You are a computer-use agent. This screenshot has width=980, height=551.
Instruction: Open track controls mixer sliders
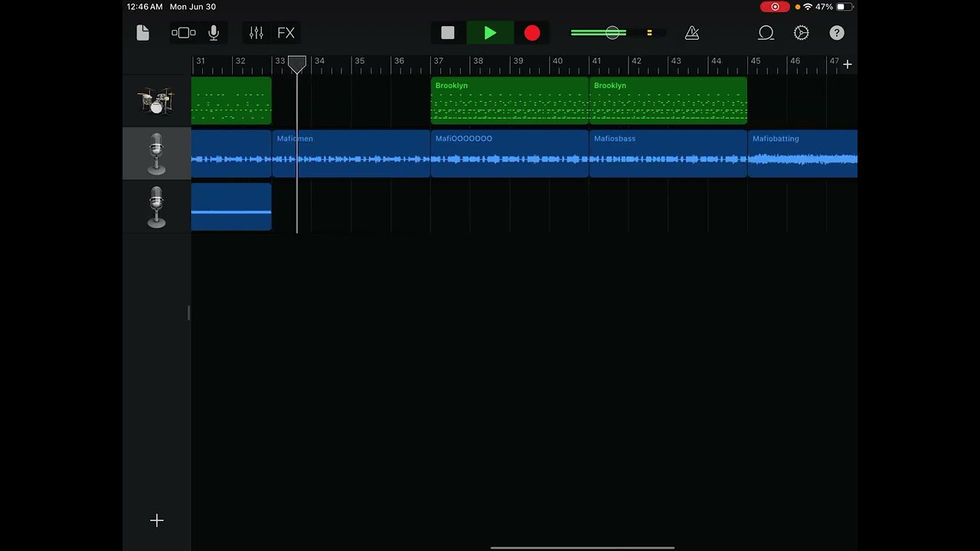pos(256,33)
